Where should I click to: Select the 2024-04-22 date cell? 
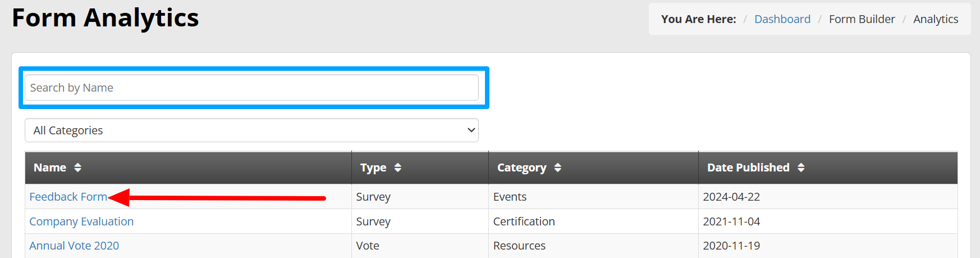click(x=731, y=197)
